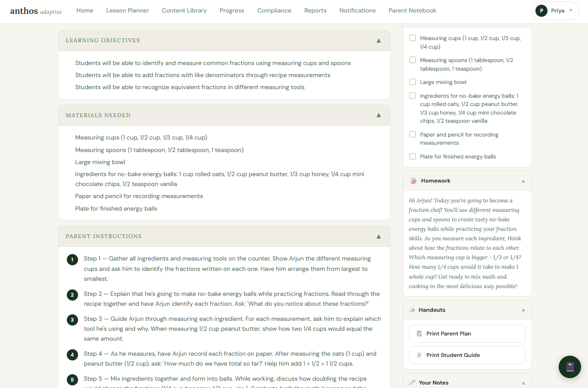Click the step 1 badge in Parent Instructions

click(72, 259)
